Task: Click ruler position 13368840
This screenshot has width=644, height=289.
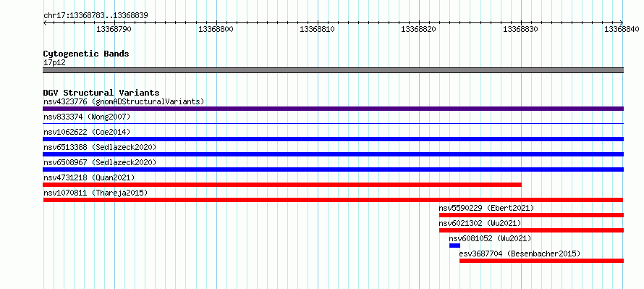Action: click(x=622, y=29)
